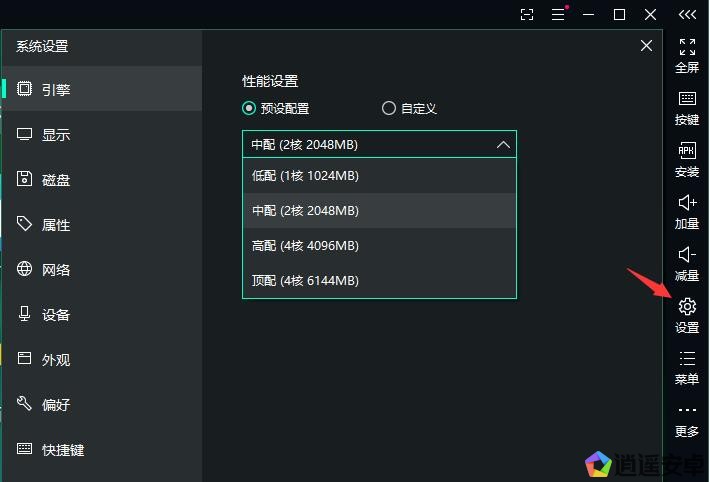The image size is (710, 482).
Task: Switch to the 显示 display tab
Action: click(x=56, y=135)
